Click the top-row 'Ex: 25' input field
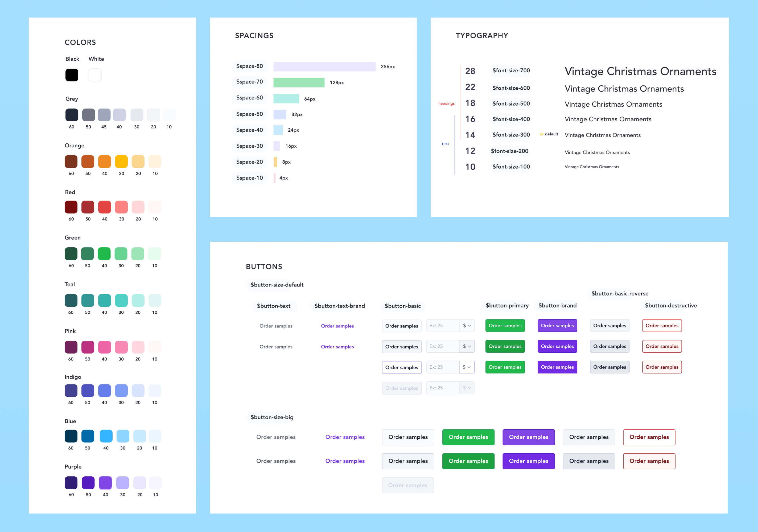Image resolution: width=758 pixels, height=532 pixels. [x=442, y=325]
